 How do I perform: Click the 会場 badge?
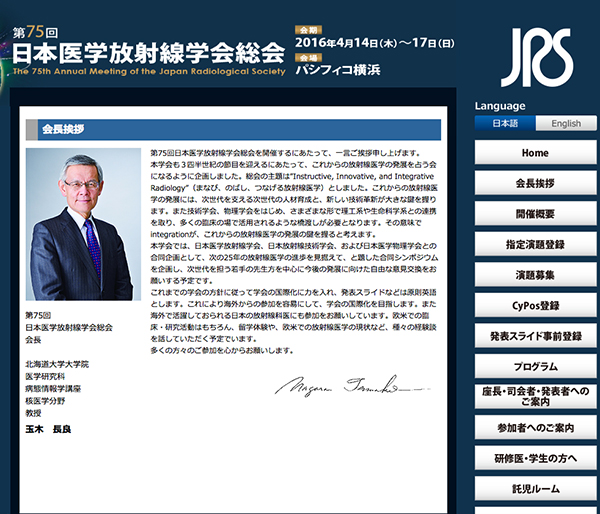308,58
